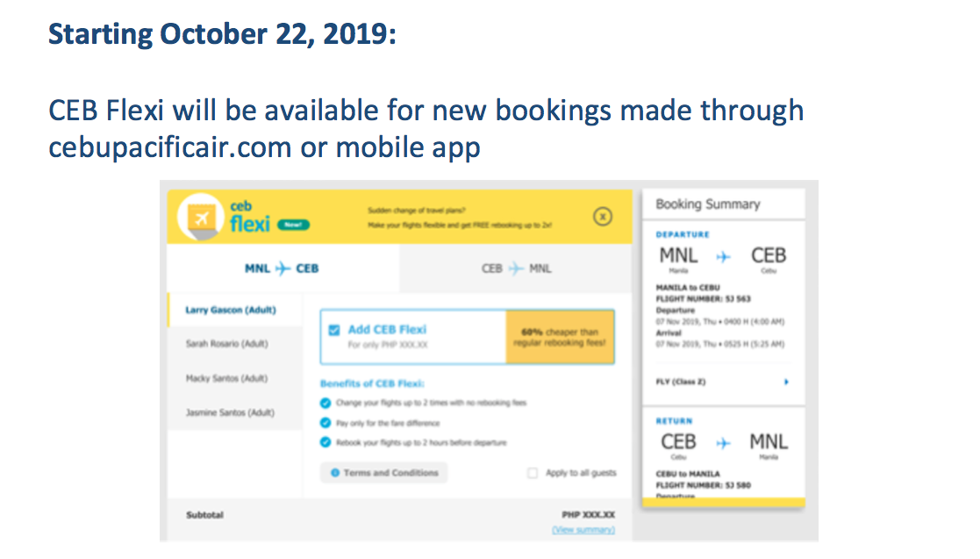This screenshot has width=980, height=559.
Task: Toggle the Add CEB Flexi checkbox
Action: [334, 331]
